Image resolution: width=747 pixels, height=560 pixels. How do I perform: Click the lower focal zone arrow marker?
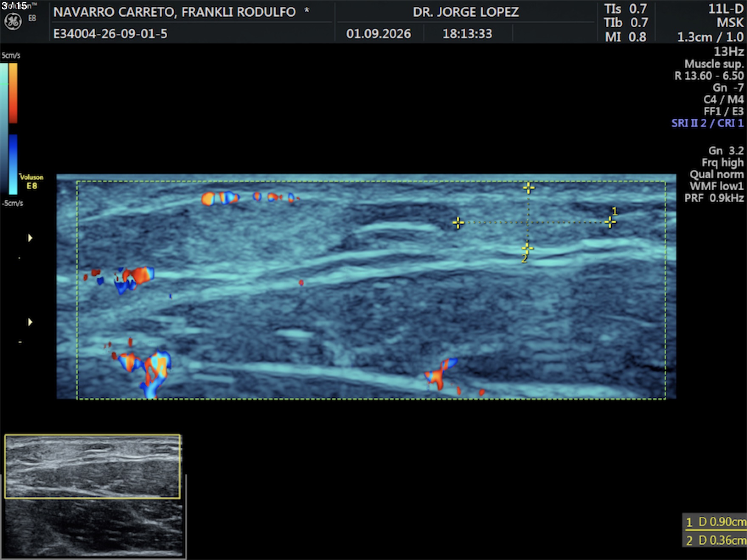click(30, 322)
